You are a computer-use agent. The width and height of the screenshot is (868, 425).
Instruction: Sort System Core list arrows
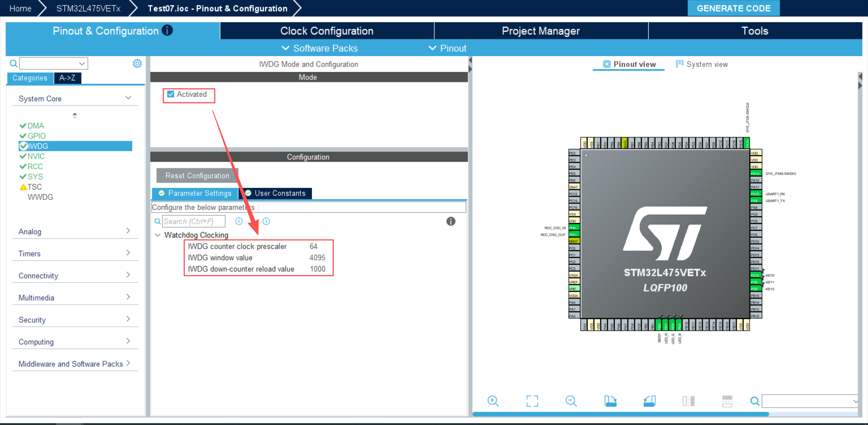click(x=75, y=115)
